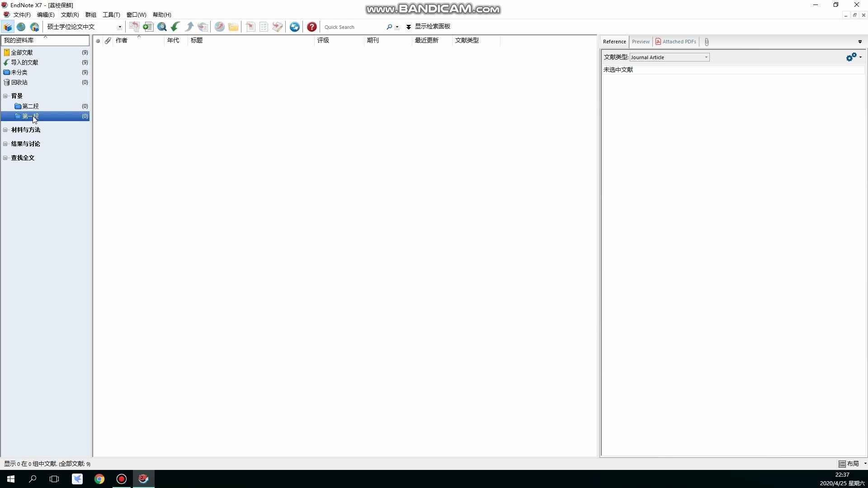The height and width of the screenshot is (488, 868).
Task: Collapse the 背景 group set
Action: 5,96
